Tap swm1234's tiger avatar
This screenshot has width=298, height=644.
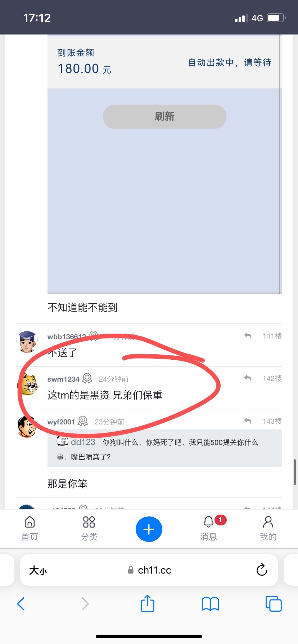[x=28, y=384]
